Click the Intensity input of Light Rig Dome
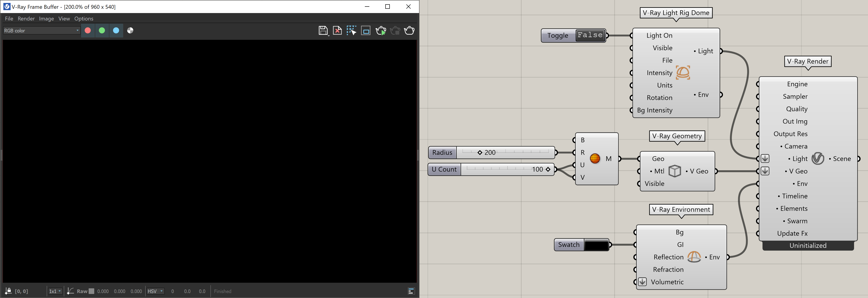868x298 pixels. point(659,73)
